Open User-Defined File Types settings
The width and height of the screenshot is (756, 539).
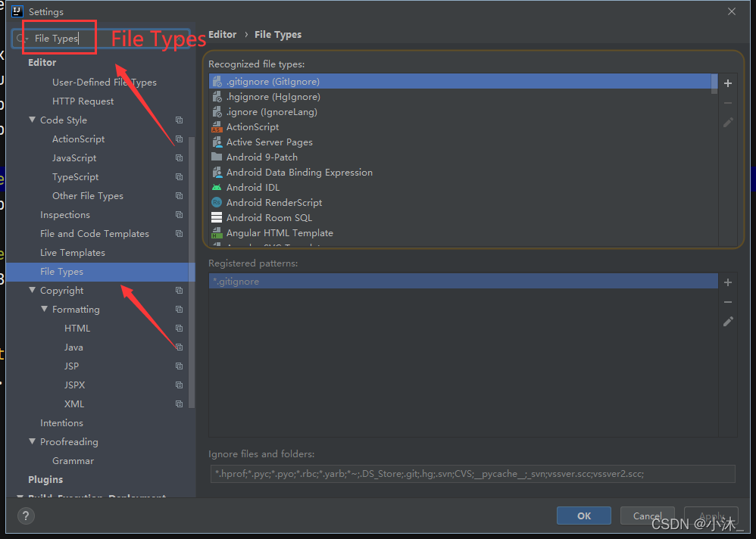[104, 83]
